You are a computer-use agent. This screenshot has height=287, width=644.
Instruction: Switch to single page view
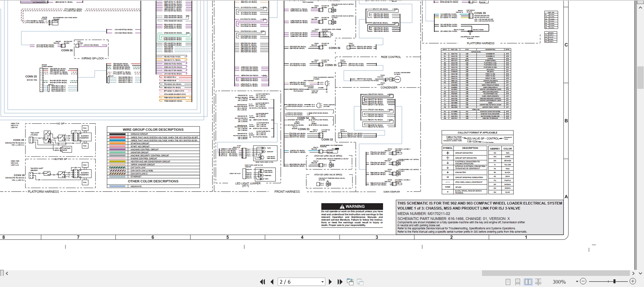pos(508,282)
